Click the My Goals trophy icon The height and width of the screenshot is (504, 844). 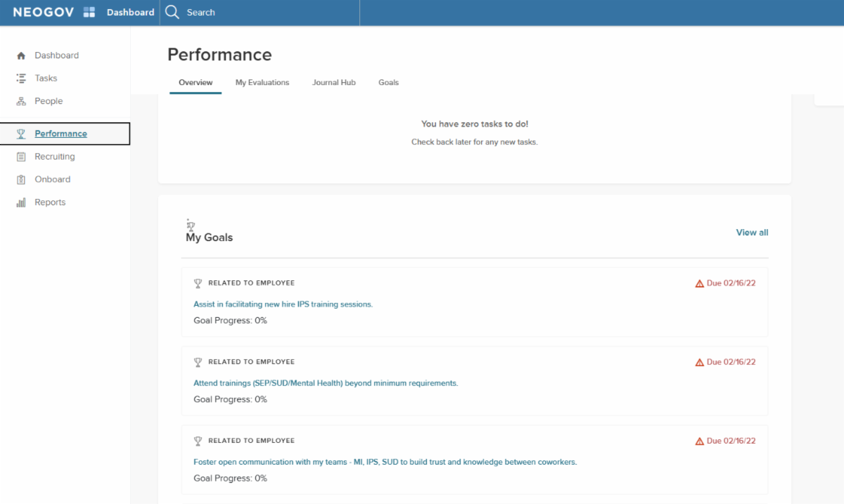[190, 225]
